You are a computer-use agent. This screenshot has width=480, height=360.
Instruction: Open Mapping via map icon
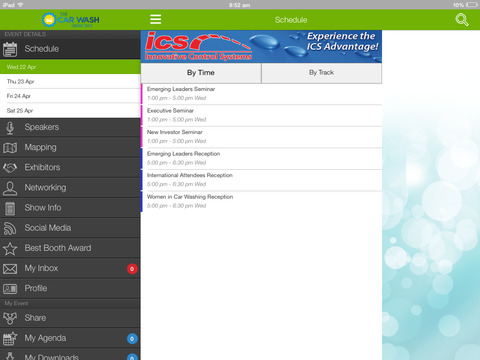(x=10, y=148)
